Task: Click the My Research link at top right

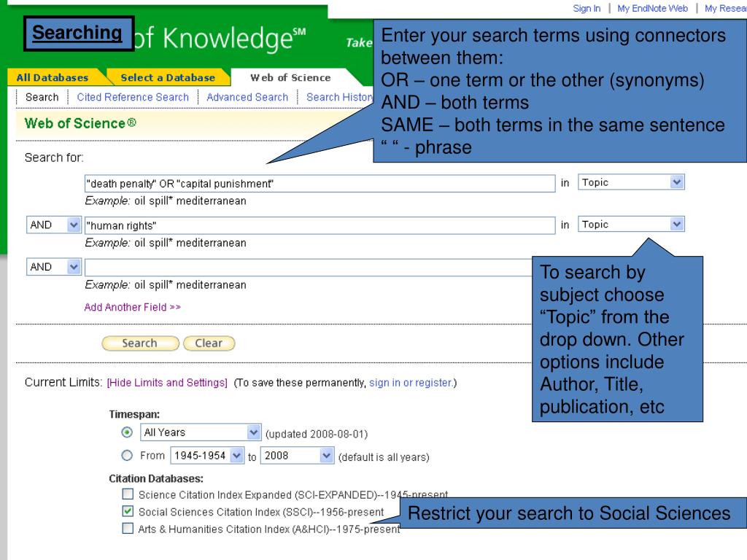Action: click(x=726, y=9)
